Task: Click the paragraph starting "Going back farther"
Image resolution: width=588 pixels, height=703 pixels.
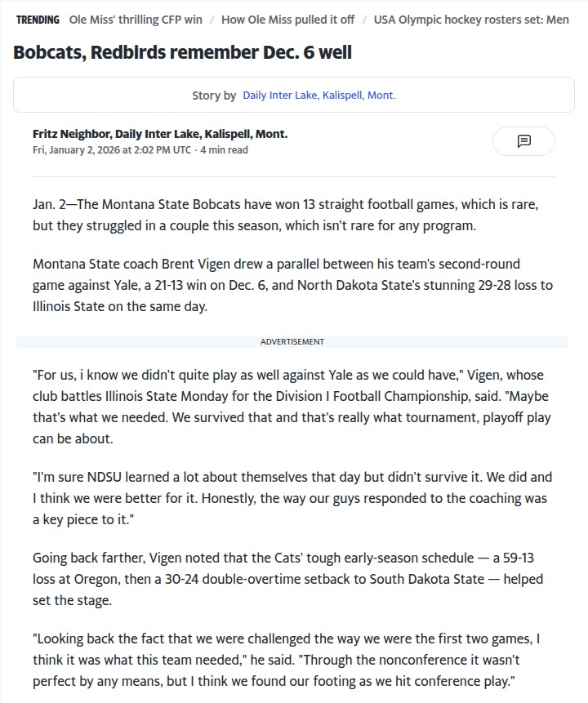Action: (287, 578)
